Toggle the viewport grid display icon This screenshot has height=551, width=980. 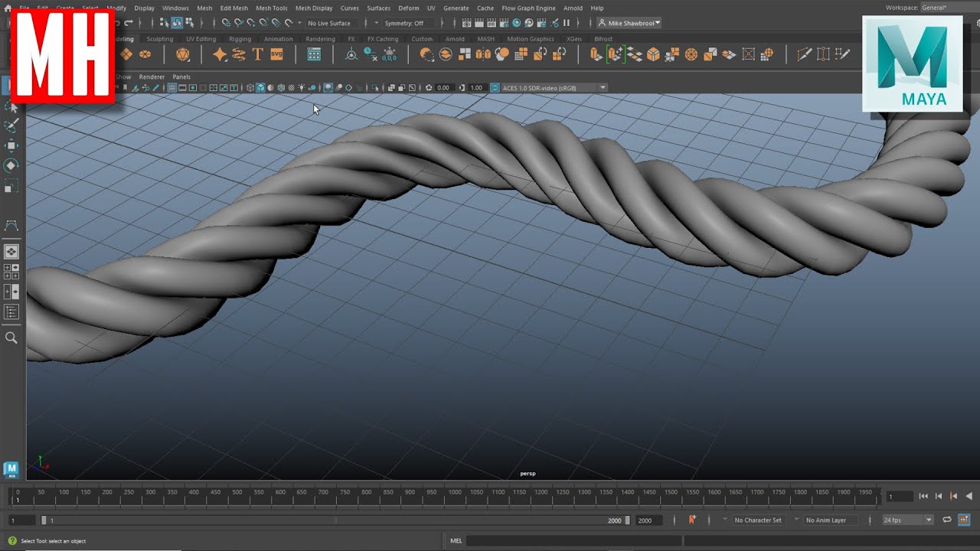172,87
